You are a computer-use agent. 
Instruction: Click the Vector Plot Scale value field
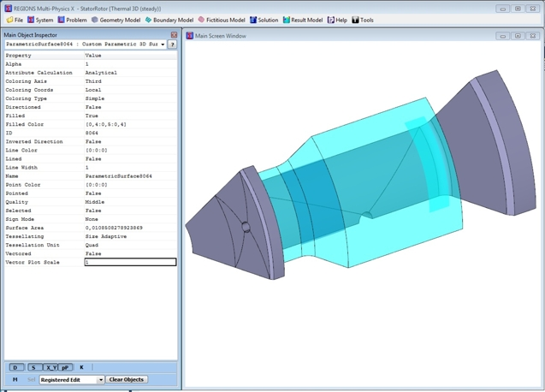[x=130, y=262]
